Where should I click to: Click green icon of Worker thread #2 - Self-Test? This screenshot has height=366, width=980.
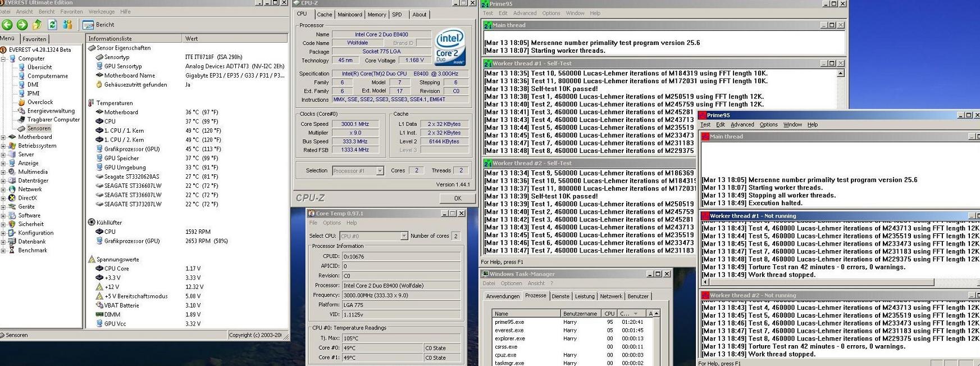point(487,163)
